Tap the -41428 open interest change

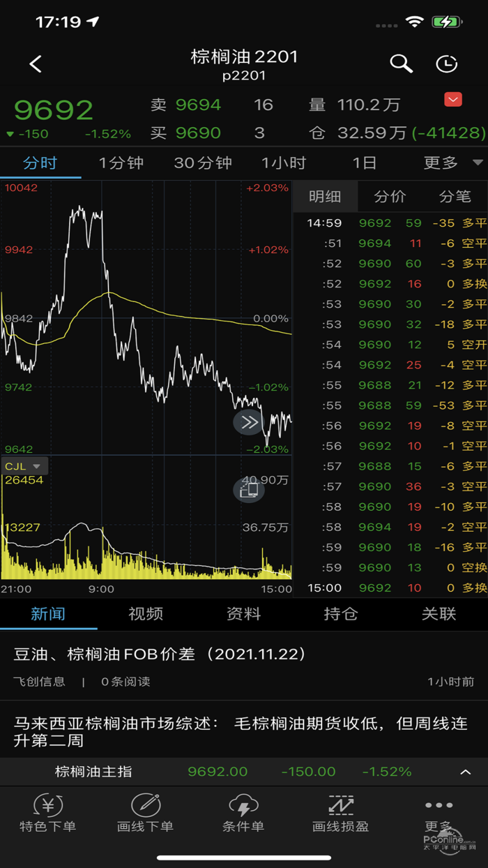coord(449,133)
